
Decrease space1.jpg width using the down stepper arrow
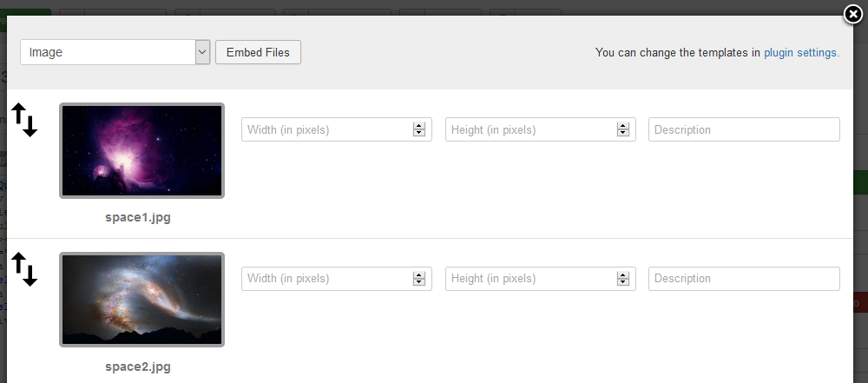[419, 134]
